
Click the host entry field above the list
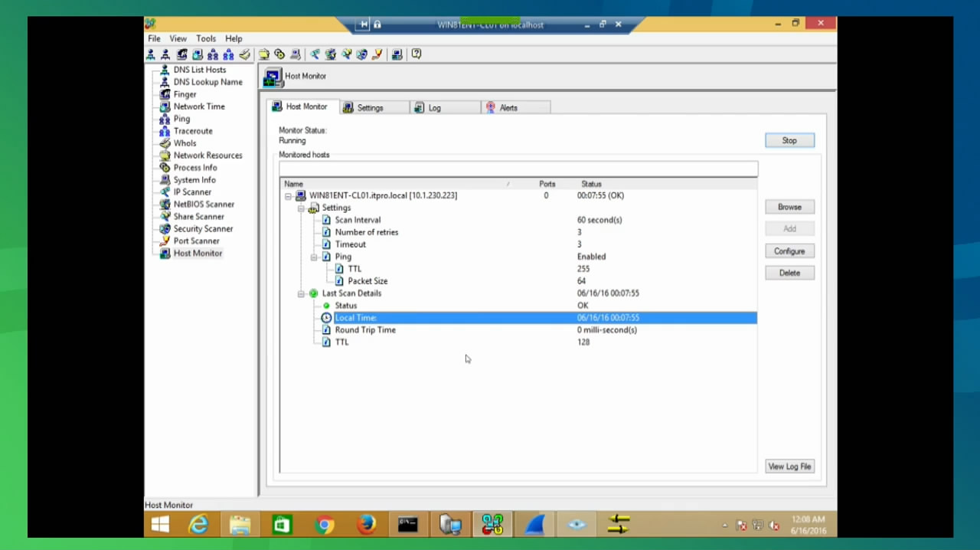click(x=518, y=169)
